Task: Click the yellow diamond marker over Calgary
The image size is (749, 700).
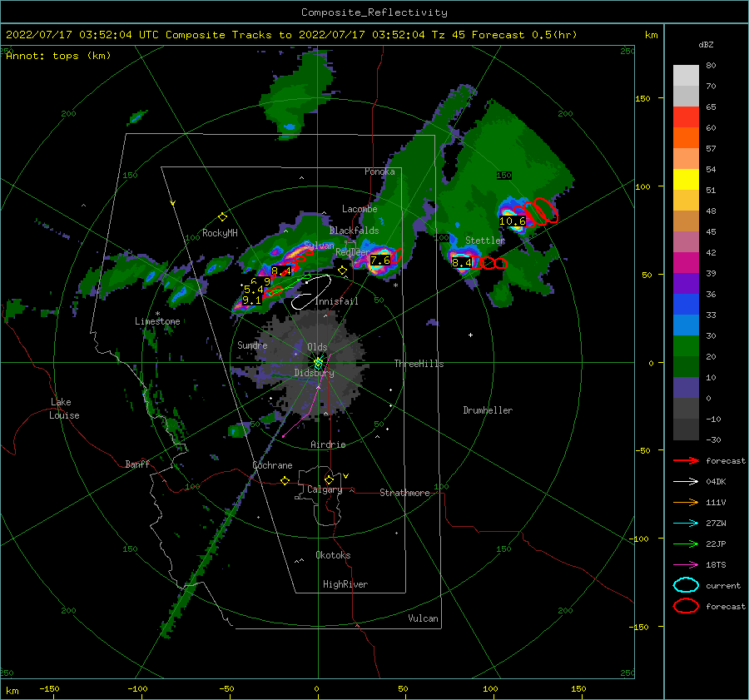Action: 329,479
